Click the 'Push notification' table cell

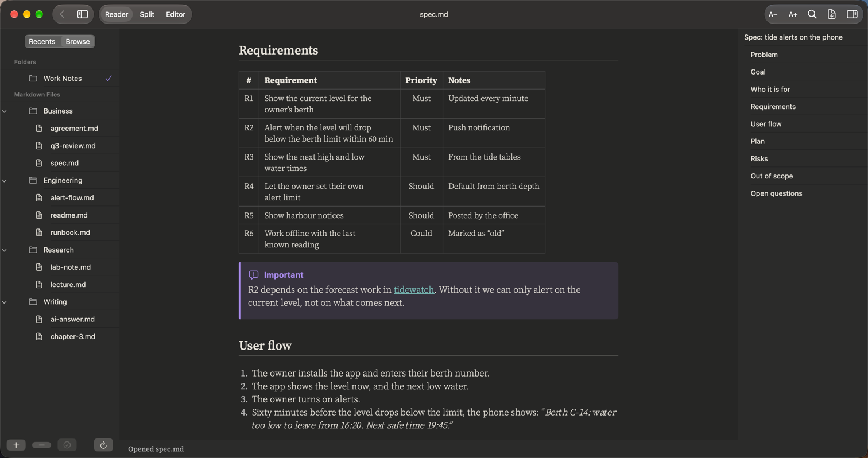(x=494, y=133)
